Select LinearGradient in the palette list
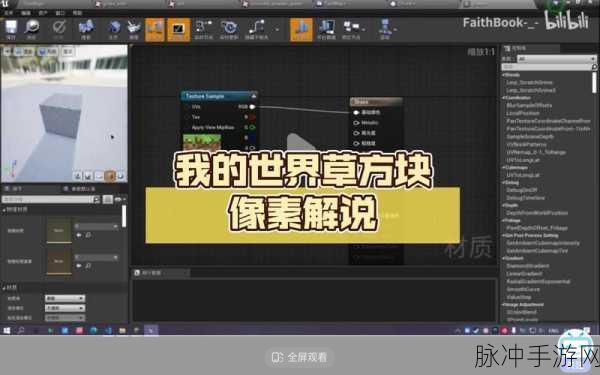The image size is (600, 375). tap(524, 274)
